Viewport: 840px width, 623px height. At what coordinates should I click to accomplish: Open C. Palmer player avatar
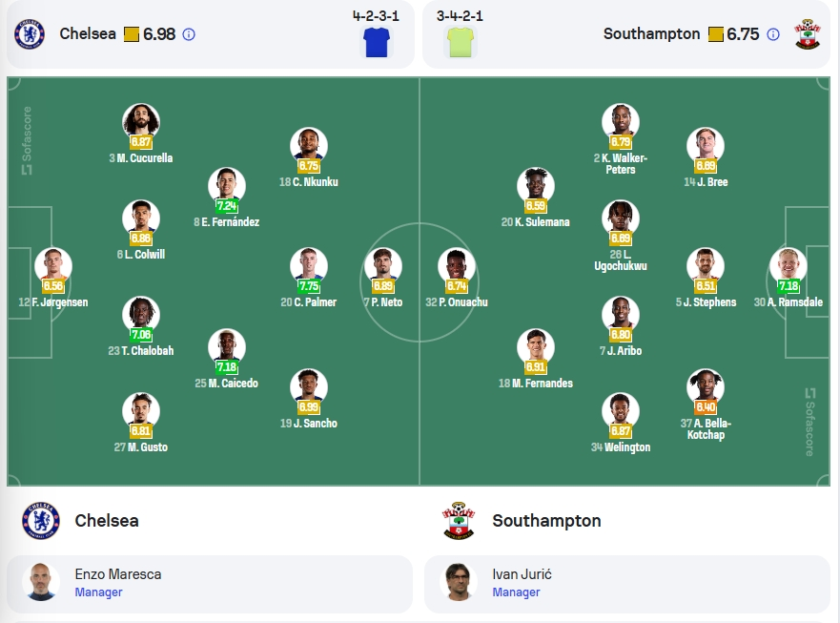click(x=309, y=266)
